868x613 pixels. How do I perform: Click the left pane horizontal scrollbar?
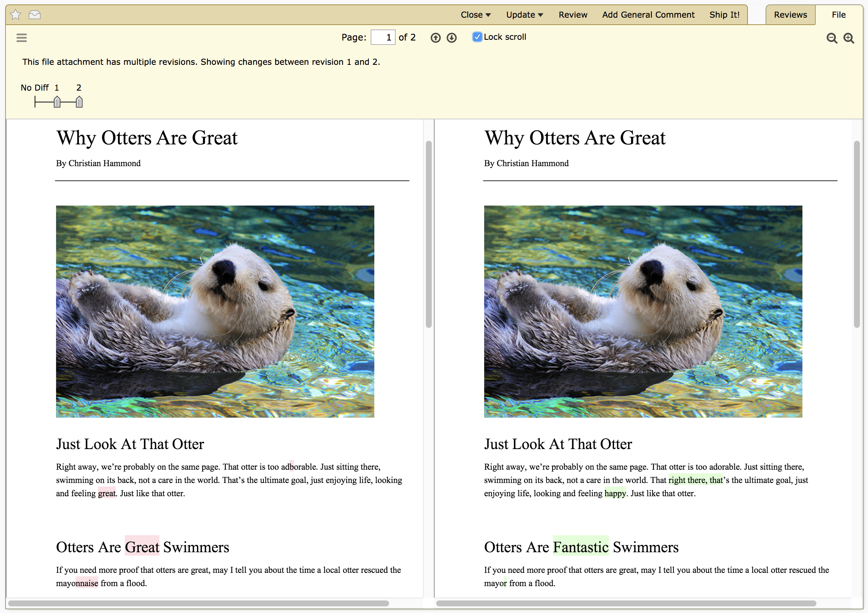pyautogui.click(x=199, y=603)
